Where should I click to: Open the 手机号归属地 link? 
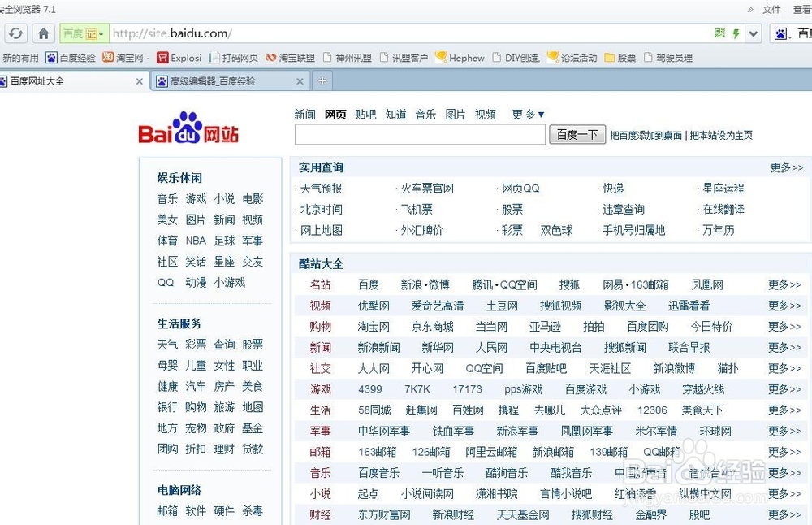point(633,230)
